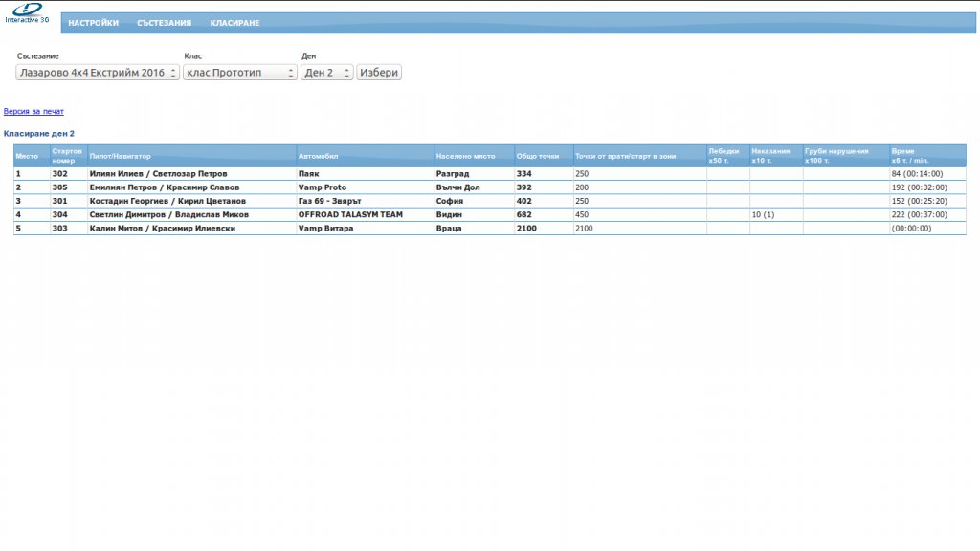The image size is (980, 551).
Task: Click total points value 402
Action: pos(523,201)
